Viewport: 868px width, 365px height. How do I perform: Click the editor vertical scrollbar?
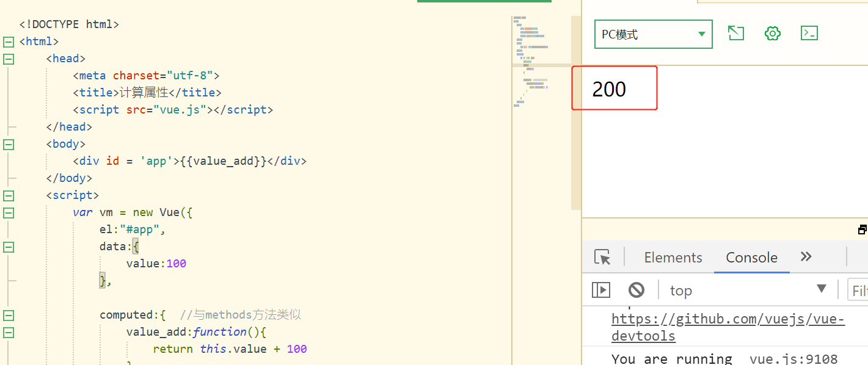[x=575, y=112]
